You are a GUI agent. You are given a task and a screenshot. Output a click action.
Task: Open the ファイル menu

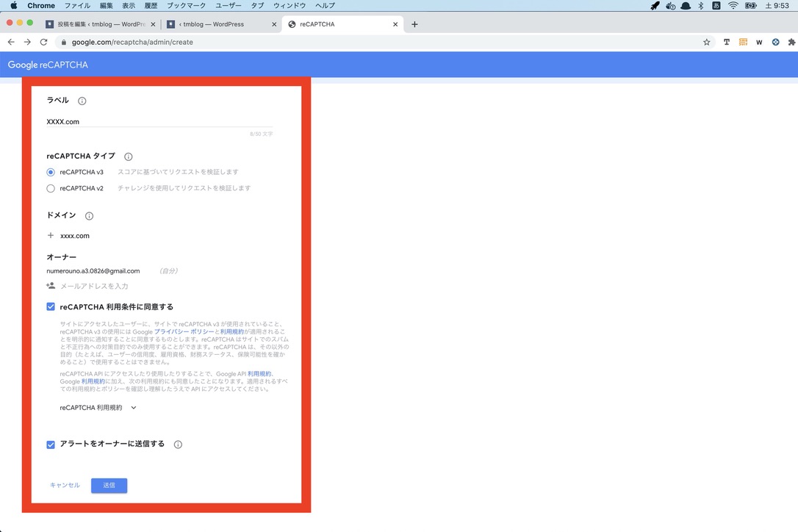click(x=77, y=6)
